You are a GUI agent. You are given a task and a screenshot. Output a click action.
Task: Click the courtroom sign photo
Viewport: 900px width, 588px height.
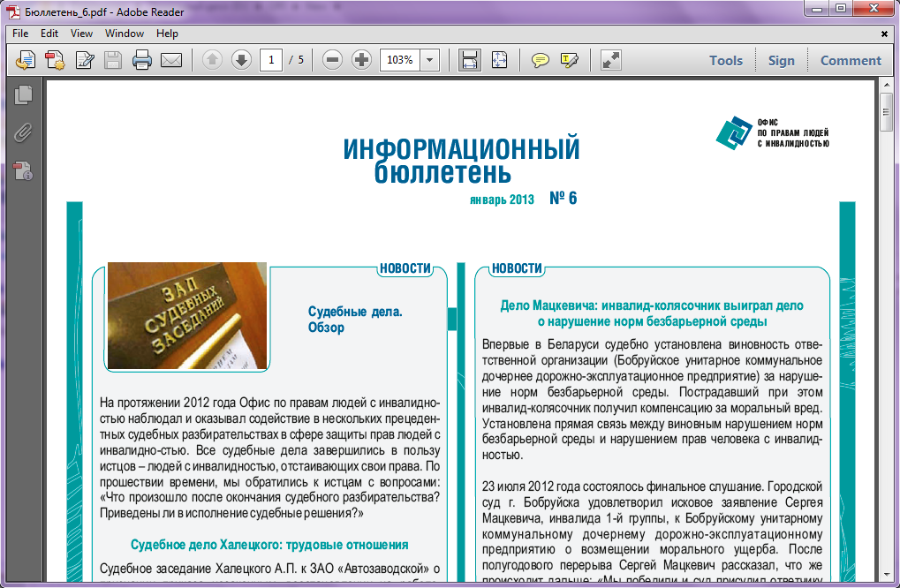187,315
